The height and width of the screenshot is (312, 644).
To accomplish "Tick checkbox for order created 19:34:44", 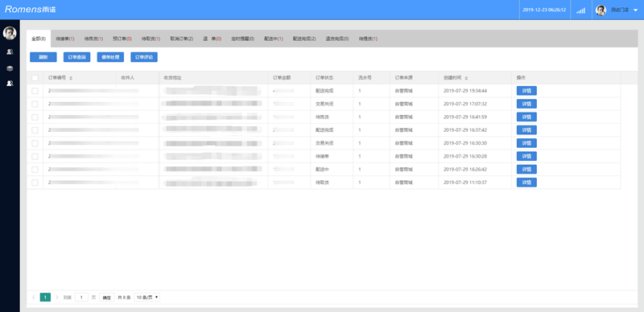I will coord(35,91).
